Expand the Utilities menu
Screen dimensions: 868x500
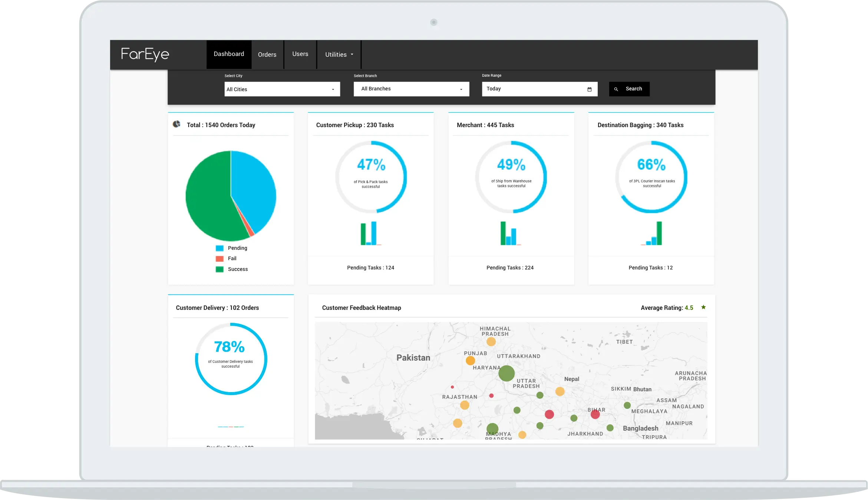click(x=339, y=54)
